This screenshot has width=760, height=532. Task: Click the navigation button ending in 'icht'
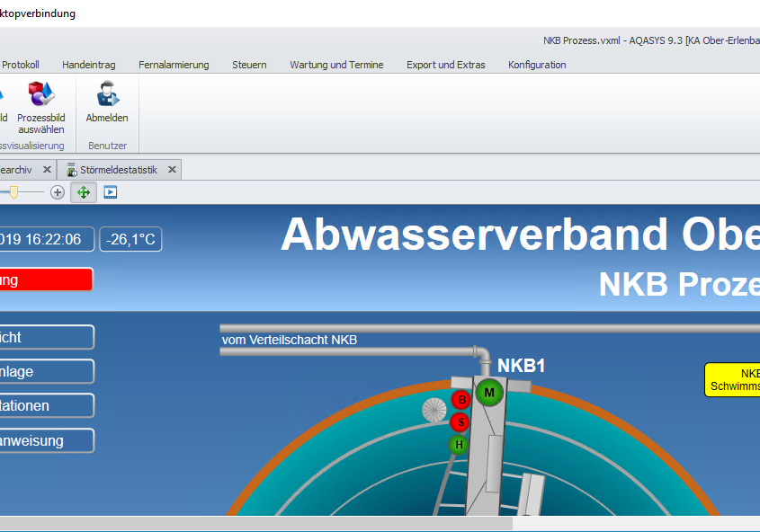tap(46, 337)
